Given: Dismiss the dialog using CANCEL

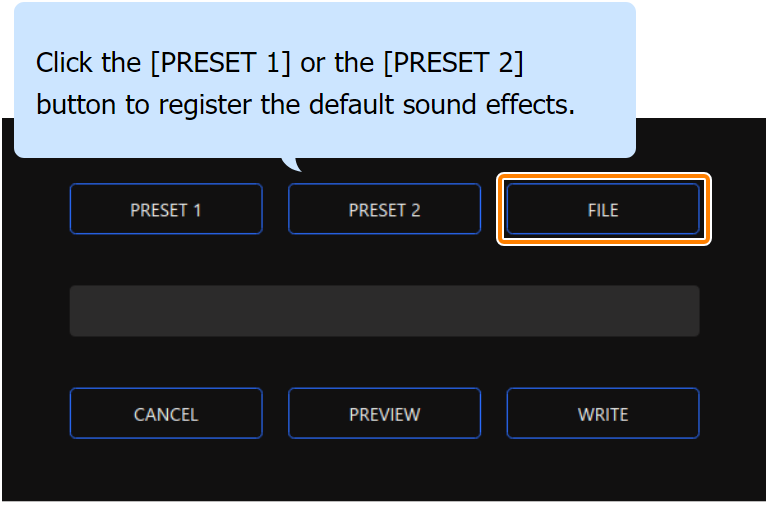Looking at the screenshot, I should (x=166, y=414).
